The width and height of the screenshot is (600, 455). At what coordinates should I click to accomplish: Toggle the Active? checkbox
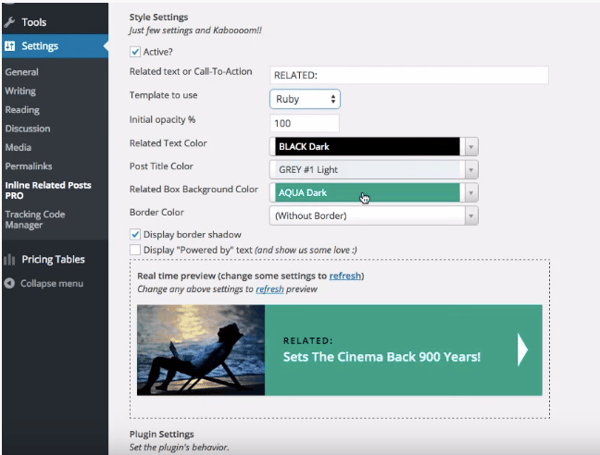pos(135,52)
